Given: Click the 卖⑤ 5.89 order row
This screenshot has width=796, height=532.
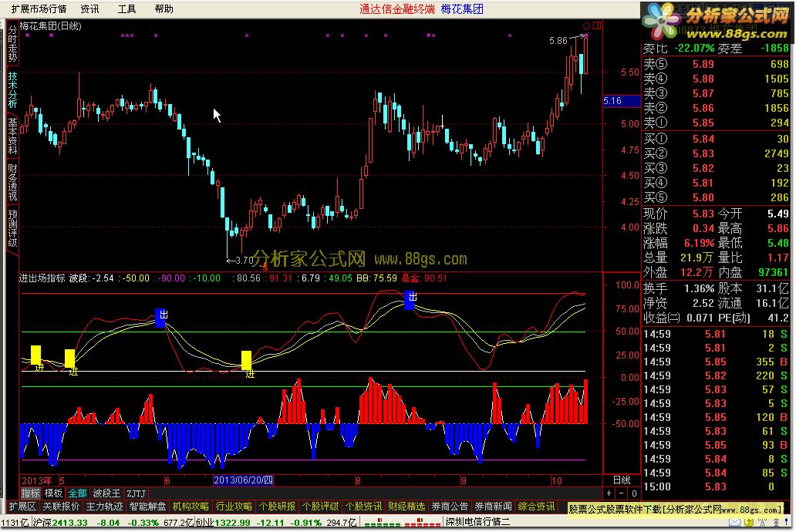Looking at the screenshot, I should [717, 65].
